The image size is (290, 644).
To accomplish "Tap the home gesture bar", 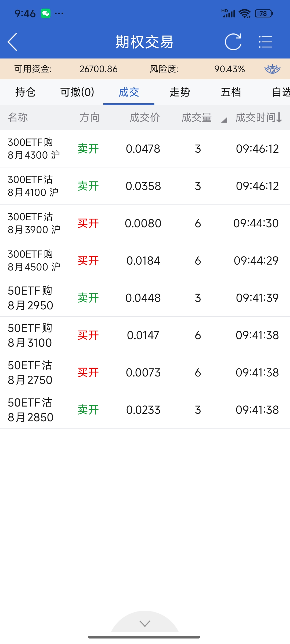I will click(144, 637).
